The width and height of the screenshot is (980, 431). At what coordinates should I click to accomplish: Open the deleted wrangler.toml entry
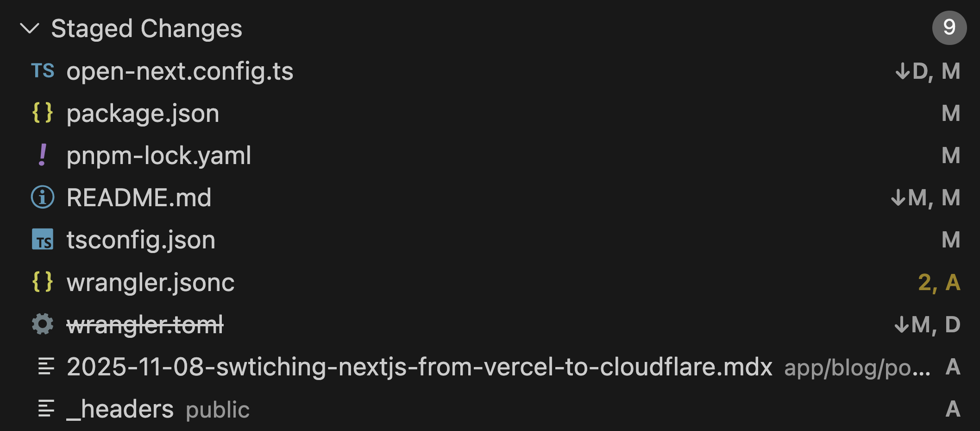[145, 324]
